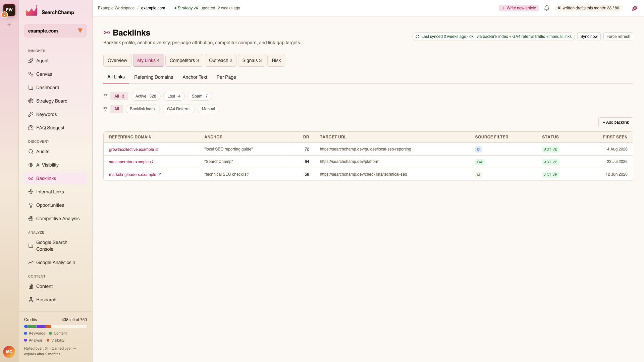This screenshot has height=362, width=644.
Task: Filter source by Manual
Action: click(208, 109)
